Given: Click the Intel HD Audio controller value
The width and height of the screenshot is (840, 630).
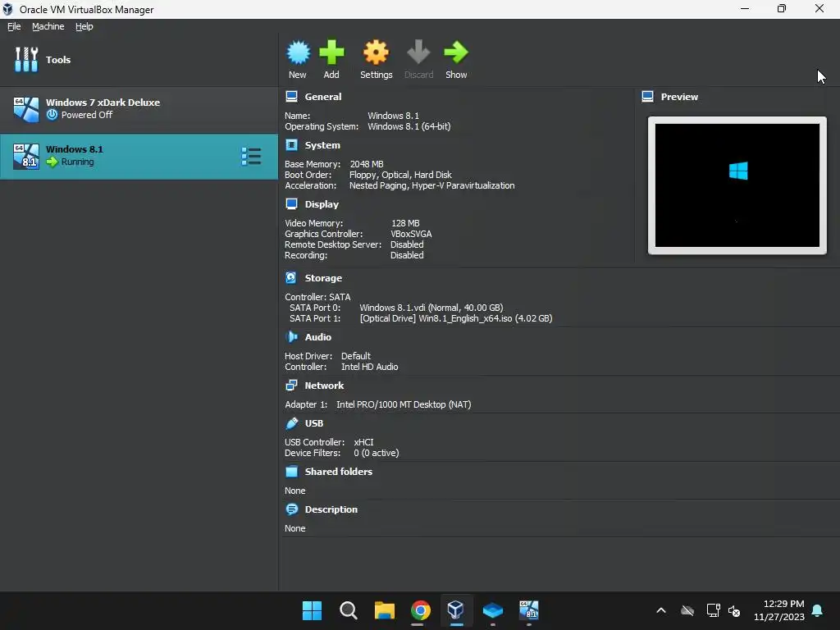Looking at the screenshot, I should [x=370, y=367].
